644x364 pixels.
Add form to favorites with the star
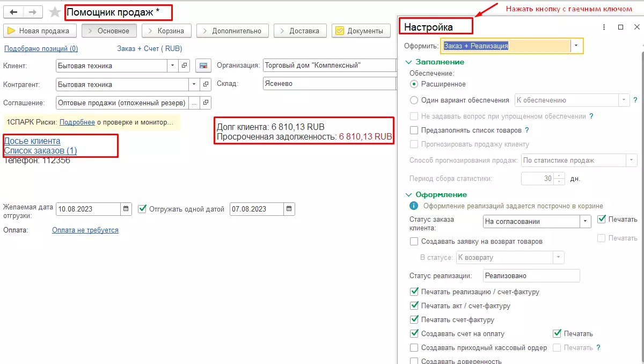[x=55, y=12]
